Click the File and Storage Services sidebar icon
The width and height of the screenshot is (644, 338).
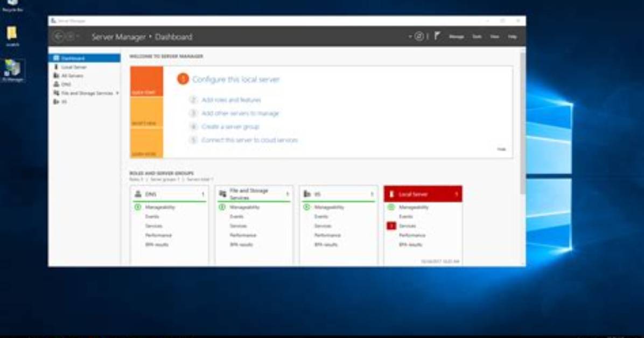(x=56, y=93)
